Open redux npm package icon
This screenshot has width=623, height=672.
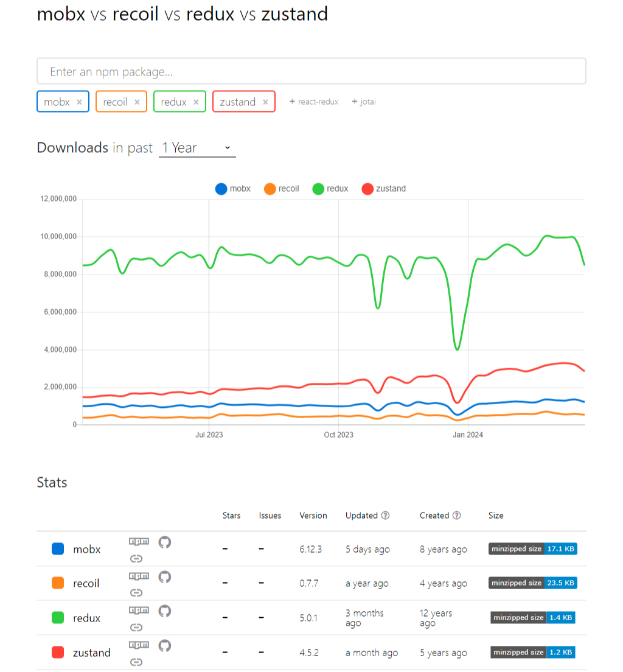click(x=139, y=610)
